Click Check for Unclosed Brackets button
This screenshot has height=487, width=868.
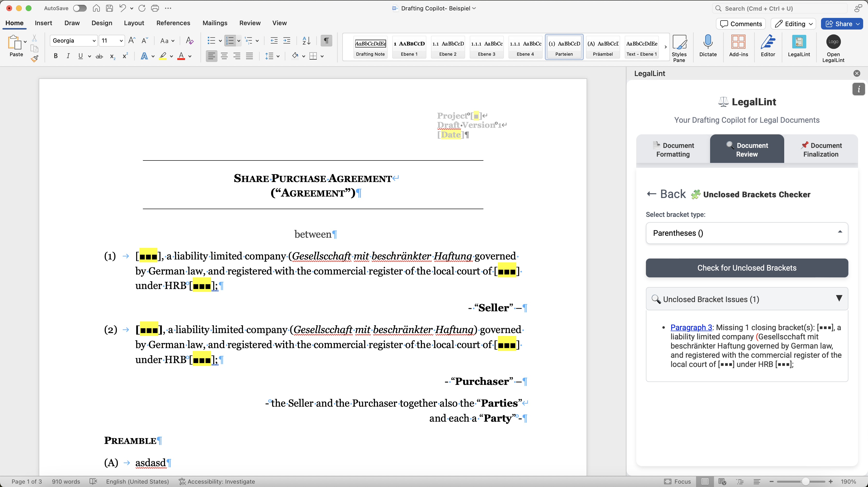[x=746, y=268]
